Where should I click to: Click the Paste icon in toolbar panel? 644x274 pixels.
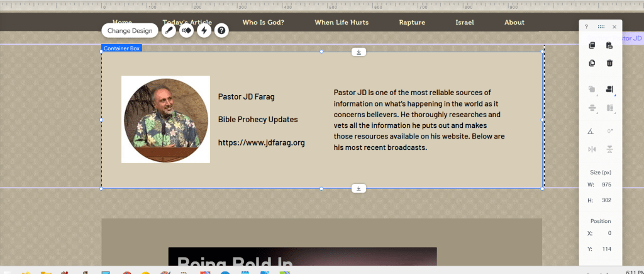(x=609, y=45)
